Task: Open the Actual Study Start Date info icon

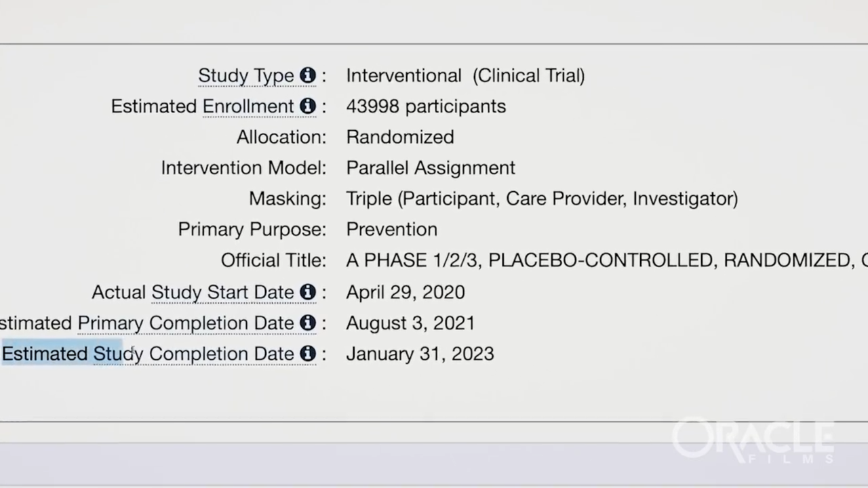Action: pos(308,292)
